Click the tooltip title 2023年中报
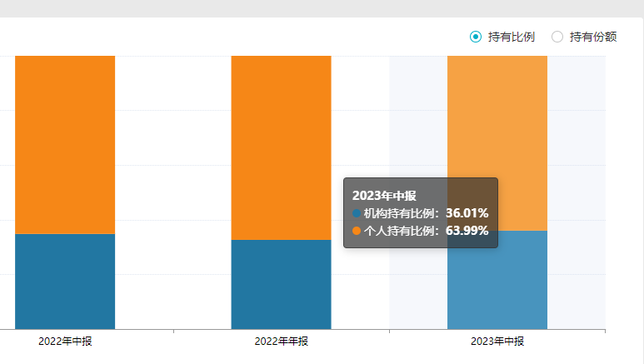This screenshot has width=644, height=364. 384,196
